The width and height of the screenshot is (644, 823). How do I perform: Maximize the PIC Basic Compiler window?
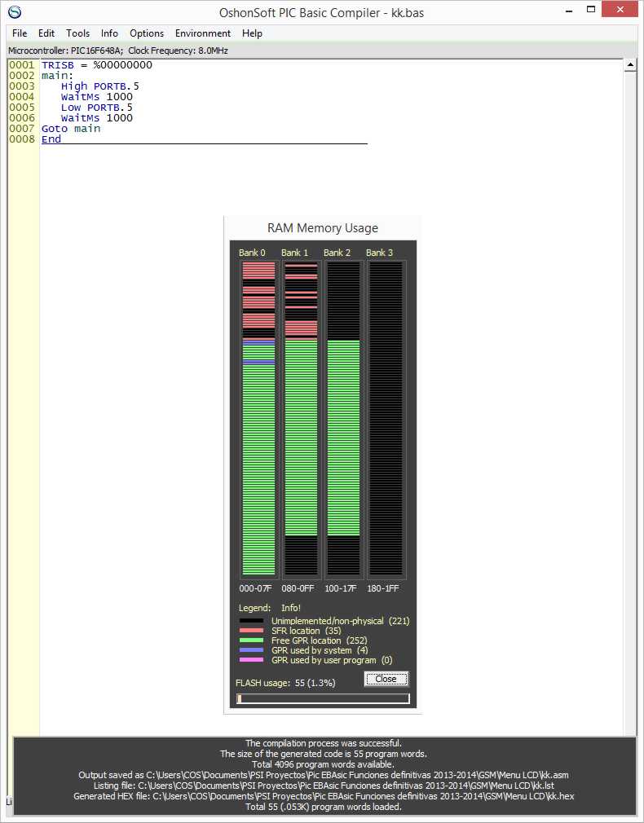[591, 10]
